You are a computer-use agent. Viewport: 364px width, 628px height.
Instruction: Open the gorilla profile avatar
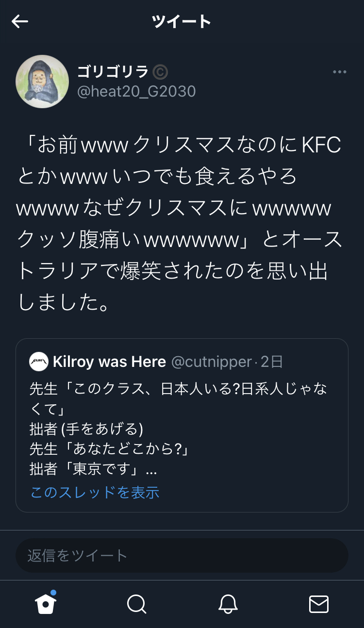tap(42, 82)
